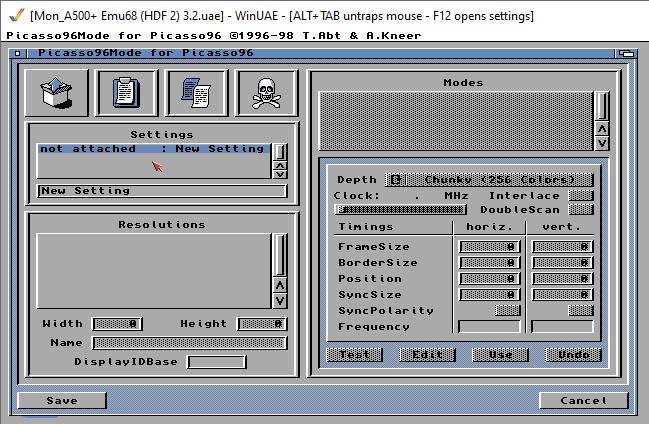Click the Clock frequency slider
649x424 pixels.
[404, 210]
